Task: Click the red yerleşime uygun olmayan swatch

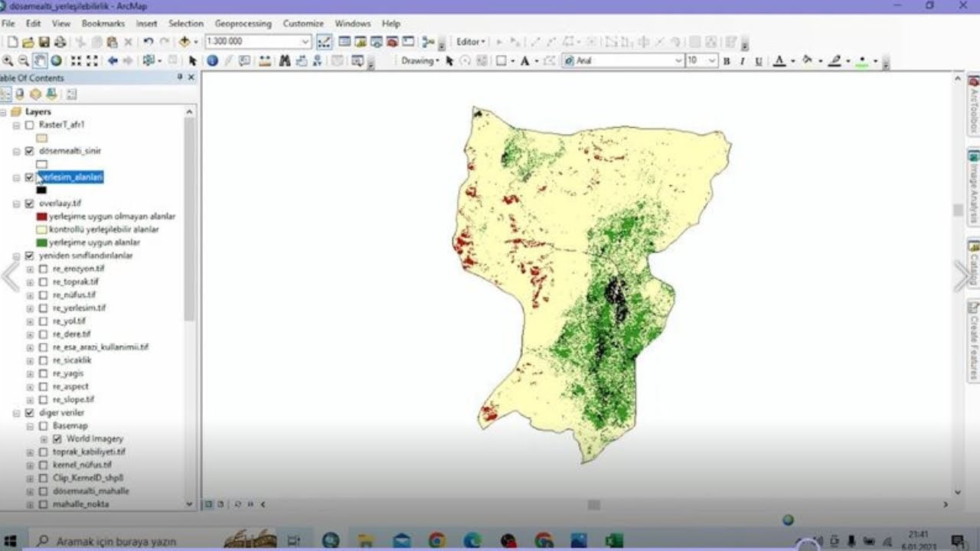Action: pos(41,217)
